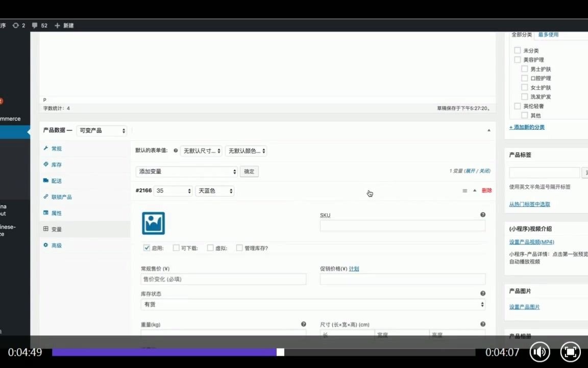Click the help icon for 尺寸 dimensions
Screen dimensions: 588x368
pos(483,324)
